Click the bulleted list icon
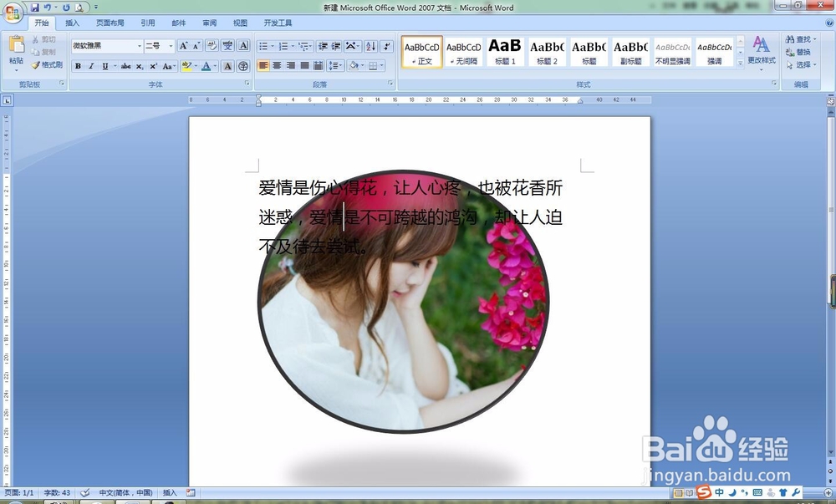836x504 pixels. [x=264, y=47]
